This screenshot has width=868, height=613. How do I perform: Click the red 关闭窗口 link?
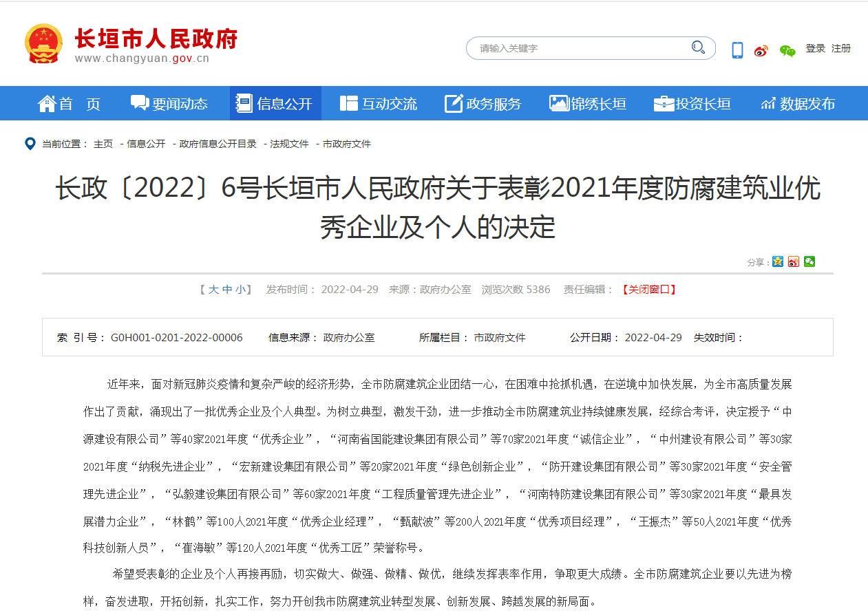point(649,290)
